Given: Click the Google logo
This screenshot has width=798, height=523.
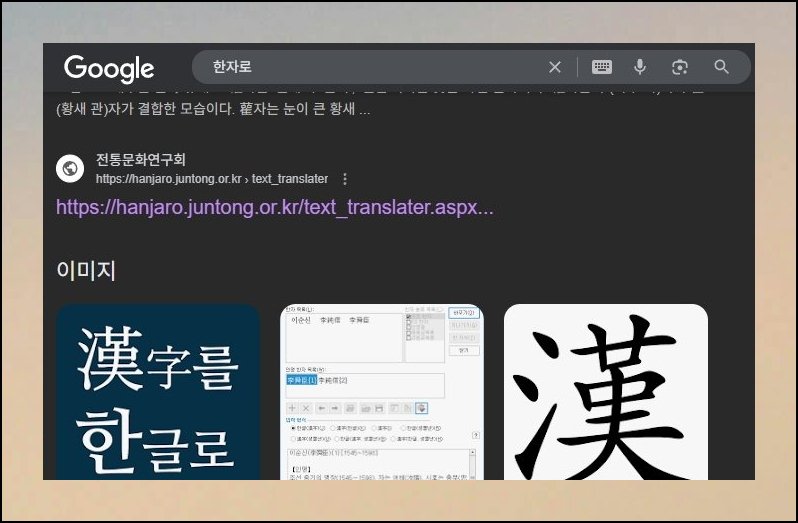Looking at the screenshot, I should click(x=109, y=68).
